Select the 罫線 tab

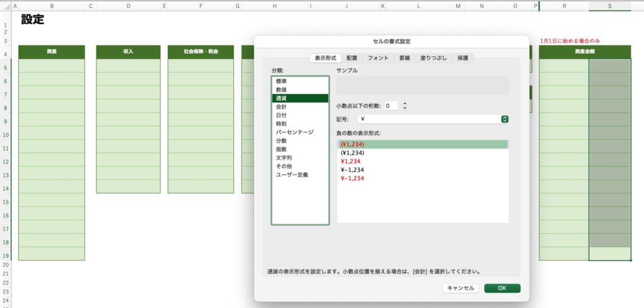pos(404,58)
